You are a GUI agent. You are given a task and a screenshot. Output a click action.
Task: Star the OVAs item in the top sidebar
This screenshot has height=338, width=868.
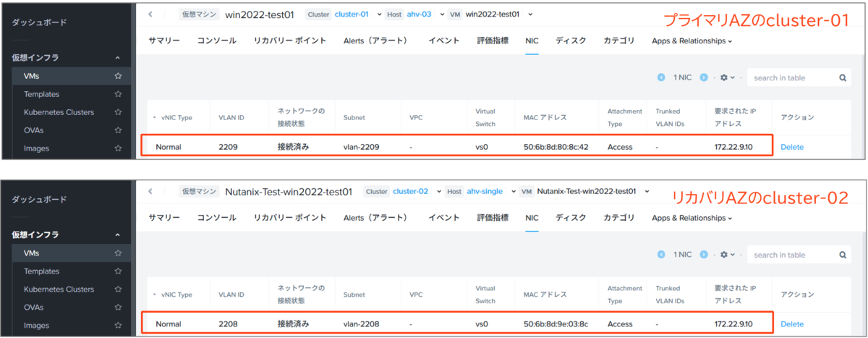click(x=118, y=130)
